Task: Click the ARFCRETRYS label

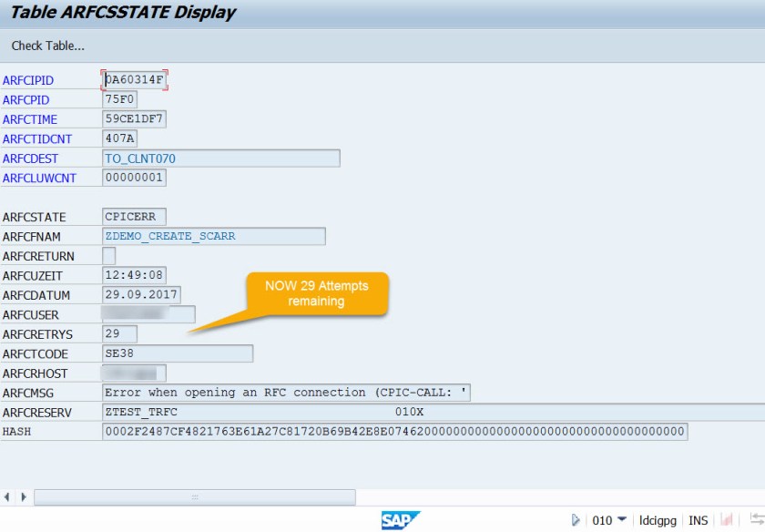Action: 37,334
